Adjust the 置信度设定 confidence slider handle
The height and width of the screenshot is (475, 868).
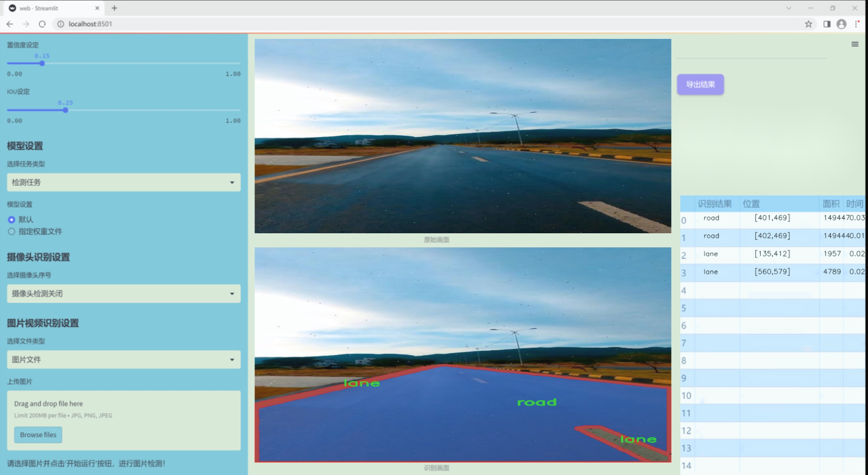pyautogui.click(x=42, y=63)
